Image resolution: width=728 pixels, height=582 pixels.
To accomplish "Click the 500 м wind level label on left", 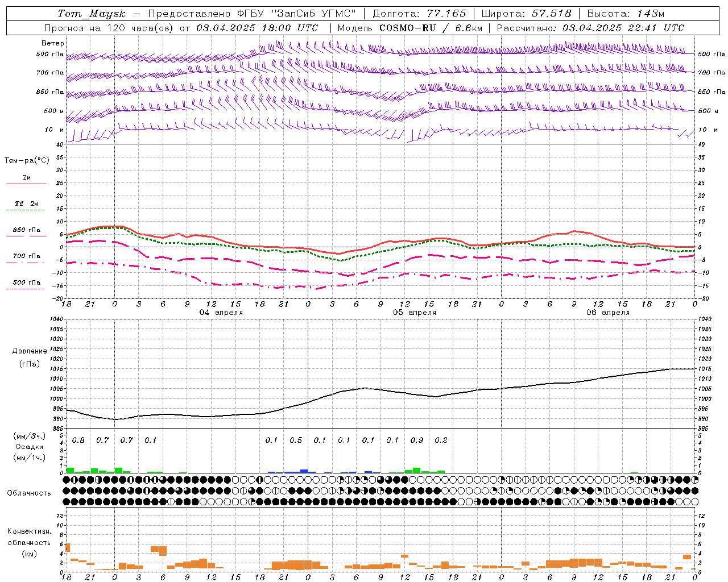I will [54, 111].
